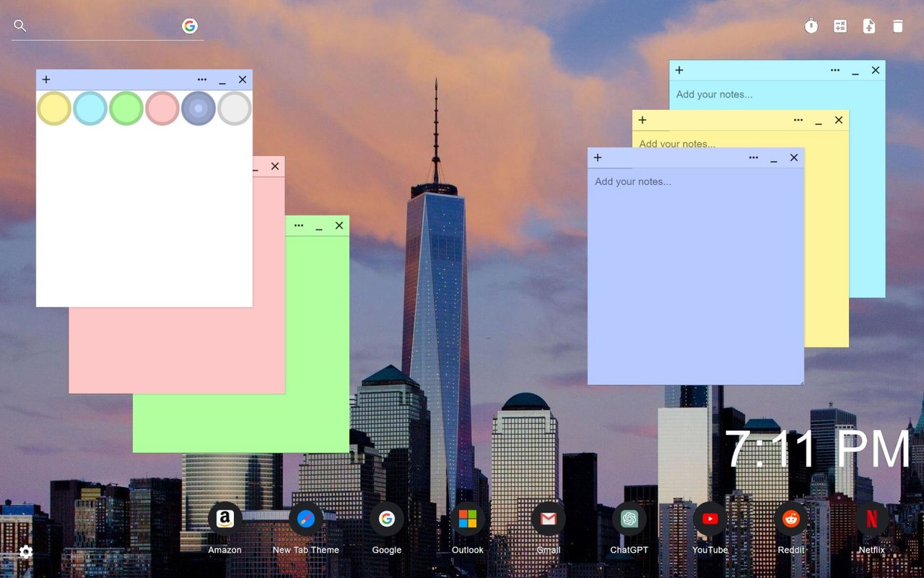
Task: Open the calculator widget
Action: coord(840,26)
